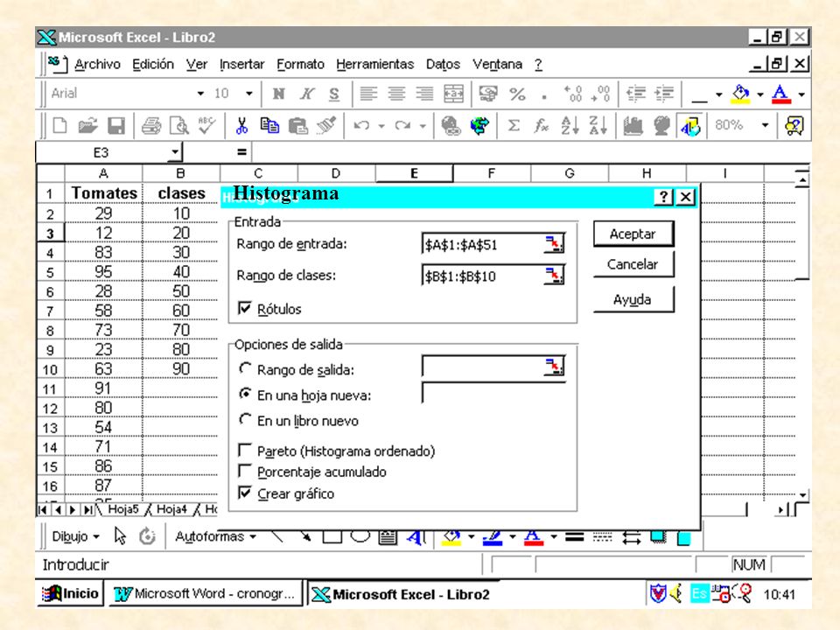Open the Undo history dropdown arrow

coord(381,126)
